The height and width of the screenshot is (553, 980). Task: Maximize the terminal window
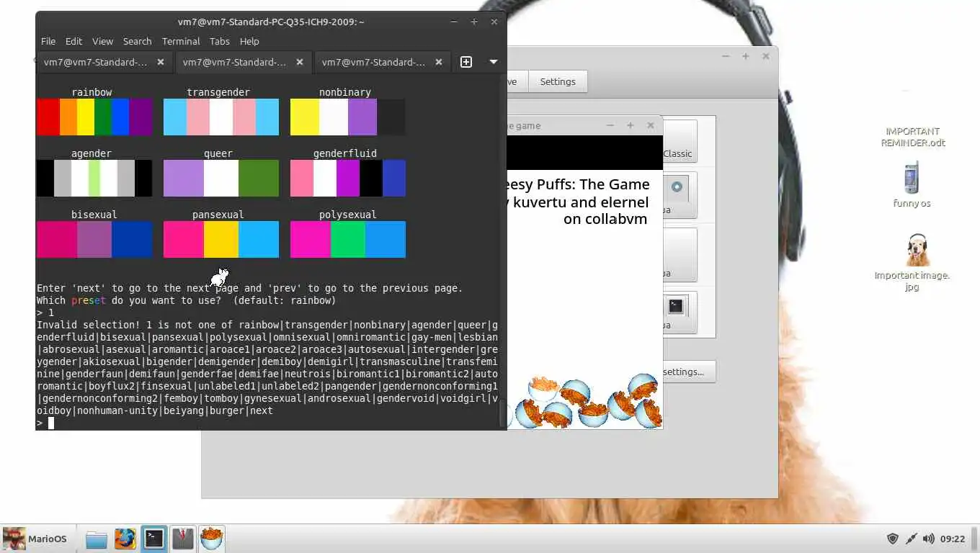[x=474, y=22]
